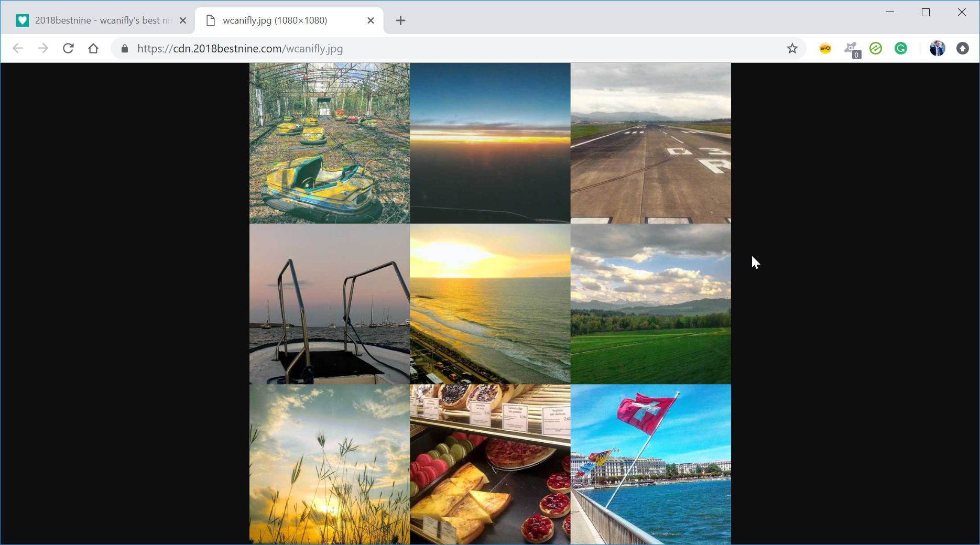Bookmark this page with the star icon
980x545 pixels.
pyautogui.click(x=792, y=49)
